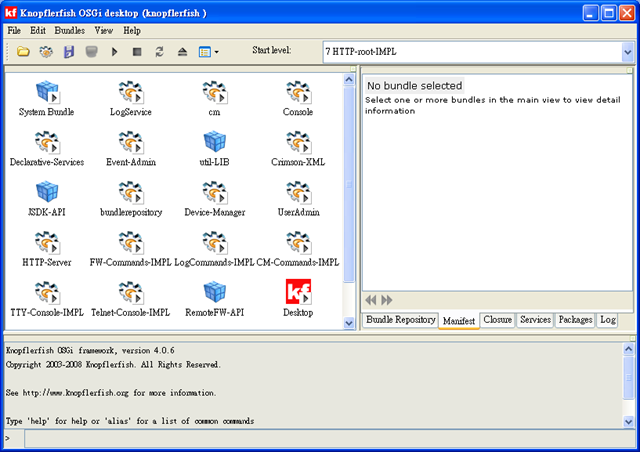640x452 pixels.
Task: Select the Declarative-Services bundle icon
Action: pos(47,142)
